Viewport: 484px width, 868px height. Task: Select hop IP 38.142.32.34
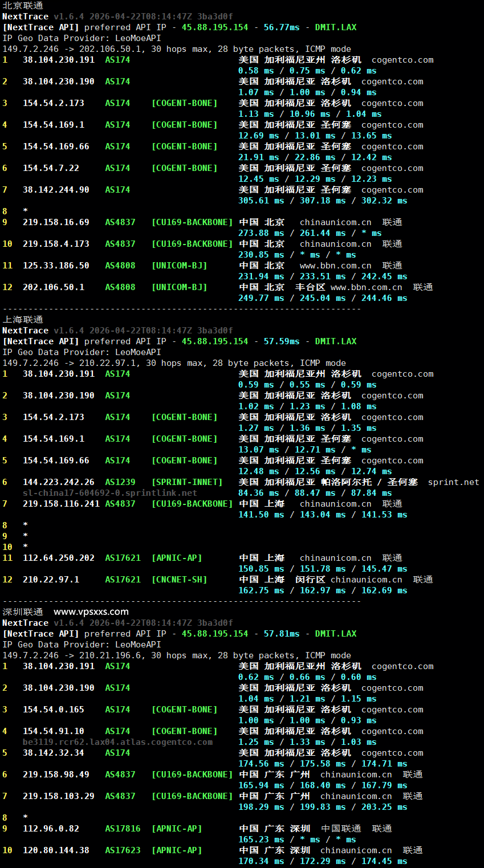point(54,753)
